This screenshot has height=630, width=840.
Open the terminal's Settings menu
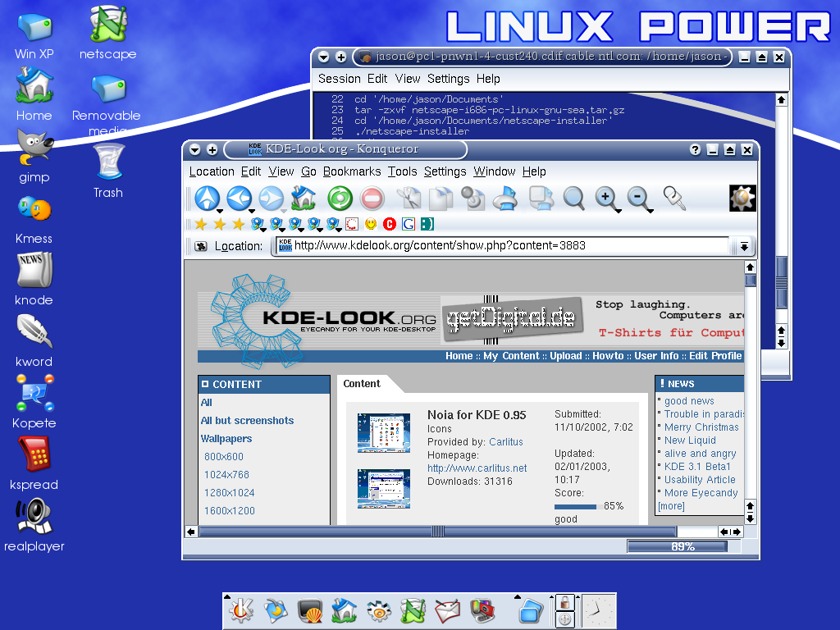(449, 79)
